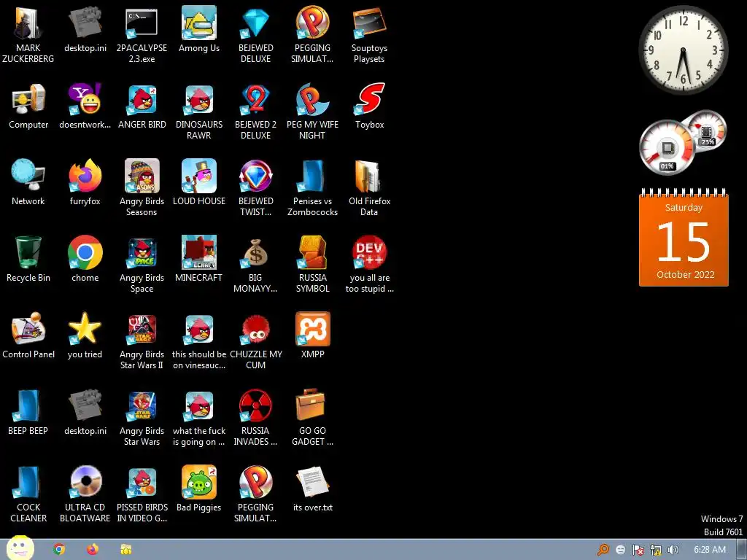Viewport: 747px width, 560px height.
Task: Open Angry Birds Space
Action: pyautogui.click(x=142, y=253)
